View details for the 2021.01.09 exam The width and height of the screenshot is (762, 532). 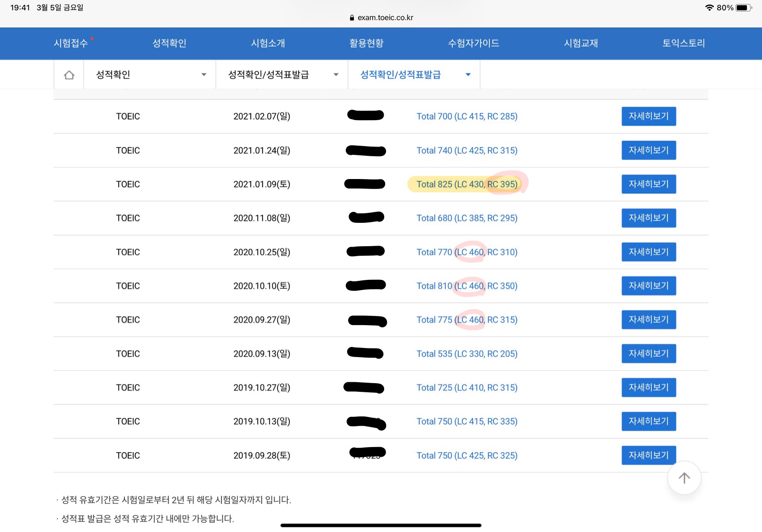(x=648, y=184)
